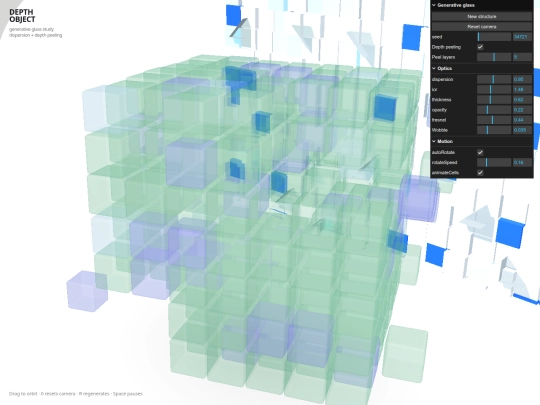Viewport: 540px width, 405px height.
Task: Select the fresnel value field 0.44
Action: coord(522,120)
